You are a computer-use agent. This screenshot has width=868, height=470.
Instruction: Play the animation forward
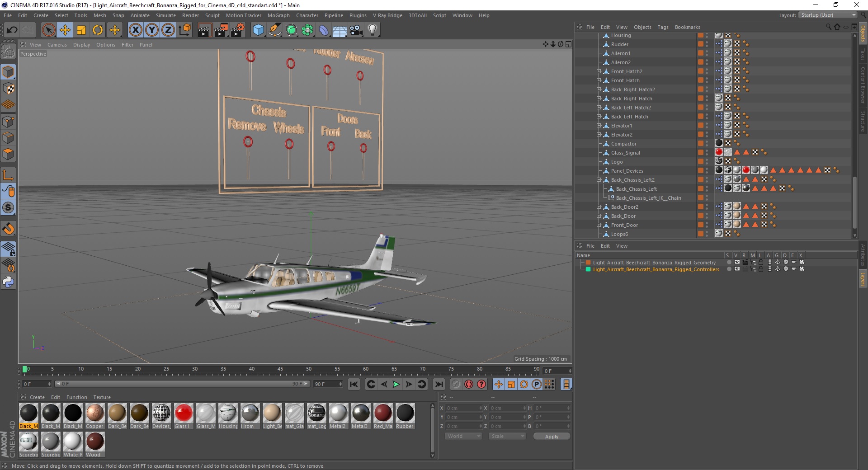coord(396,384)
